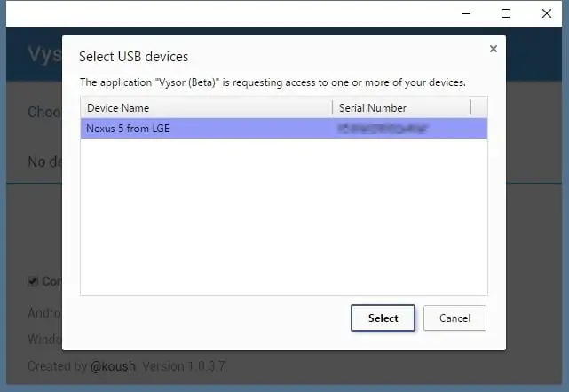Open the @koush link in Vysor window
This screenshot has width=569, height=392.
(x=113, y=366)
